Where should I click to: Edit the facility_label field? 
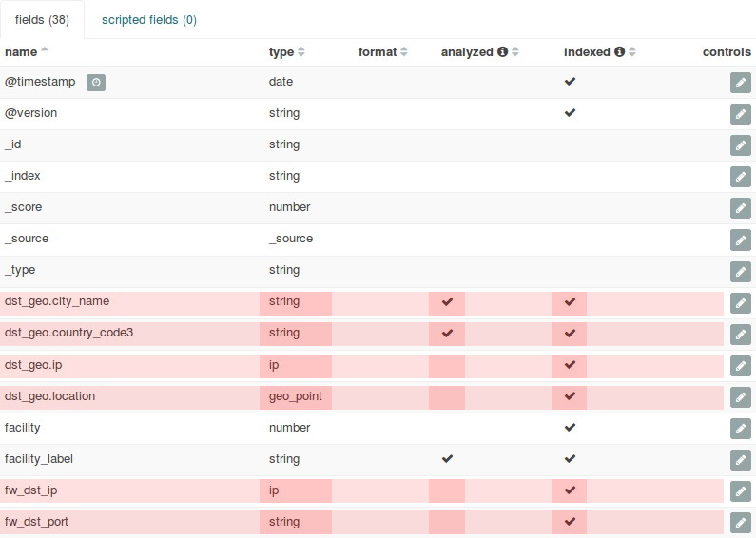[x=740, y=459]
